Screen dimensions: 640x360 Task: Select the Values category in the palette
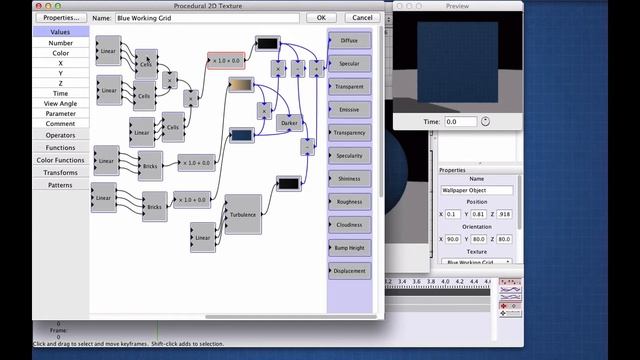[60, 32]
